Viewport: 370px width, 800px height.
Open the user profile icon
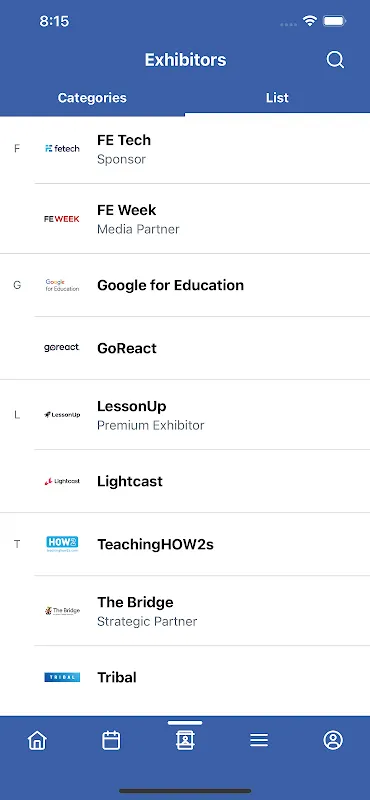[333, 740]
